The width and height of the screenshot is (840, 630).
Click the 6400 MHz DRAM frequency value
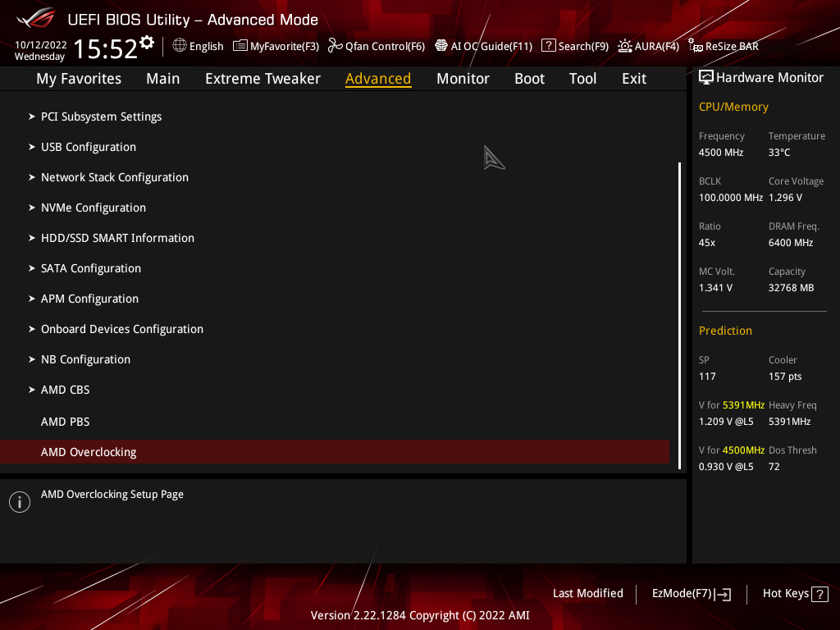click(790, 243)
